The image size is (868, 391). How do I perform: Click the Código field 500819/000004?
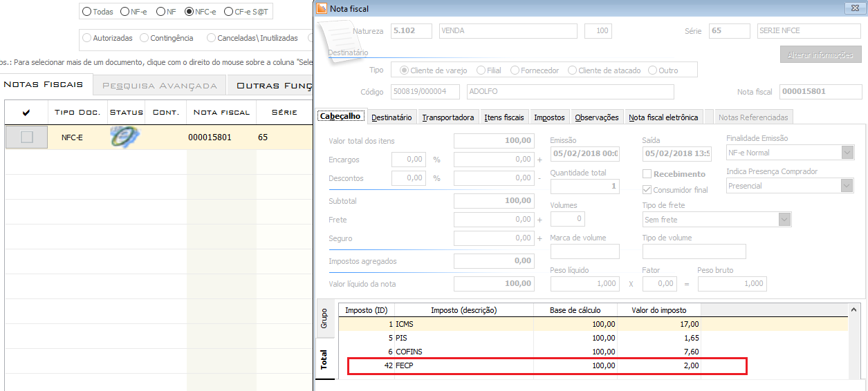pyautogui.click(x=425, y=92)
